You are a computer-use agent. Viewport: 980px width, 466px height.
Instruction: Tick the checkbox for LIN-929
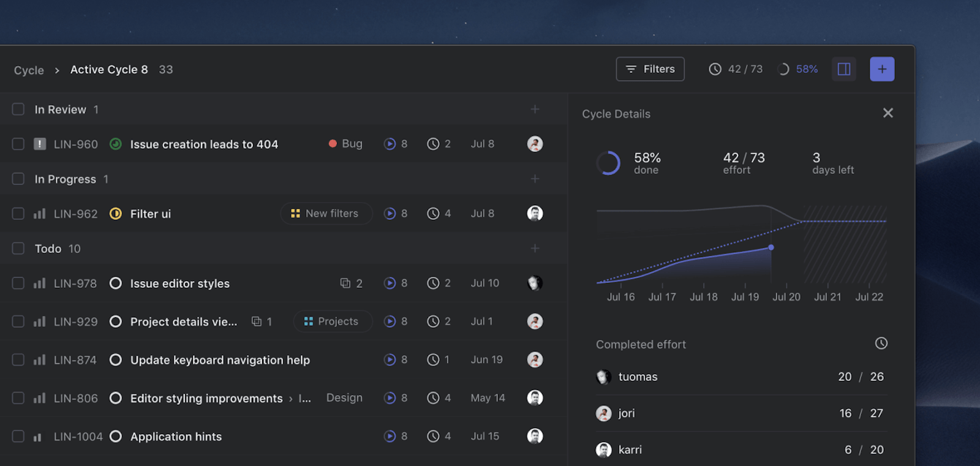coord(18,321)
